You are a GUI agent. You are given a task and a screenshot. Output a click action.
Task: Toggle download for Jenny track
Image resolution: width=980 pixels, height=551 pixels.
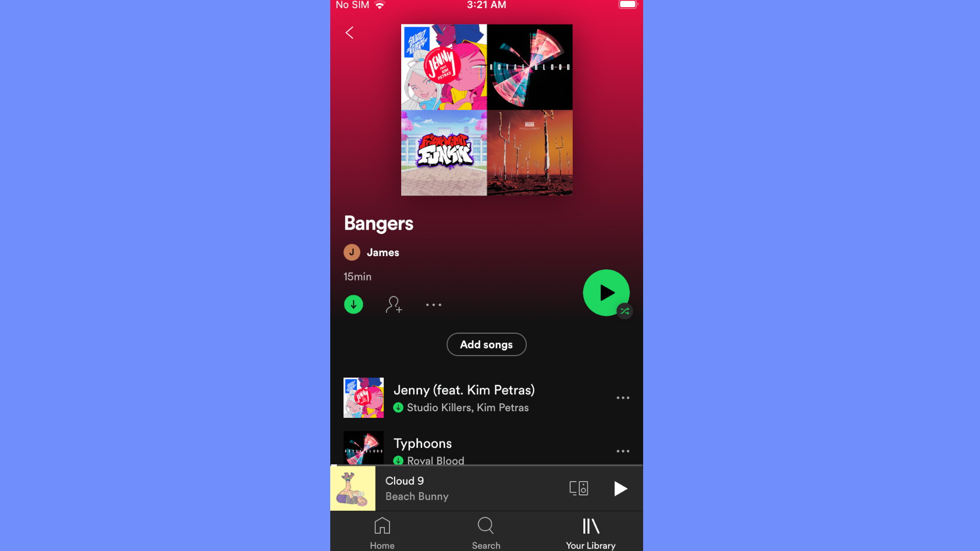pos(398,407)
